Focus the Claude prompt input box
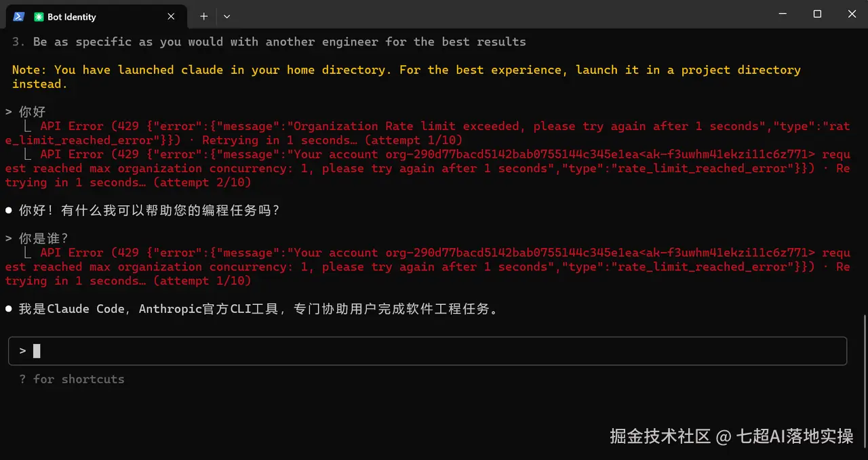 [x=434, y=351]
